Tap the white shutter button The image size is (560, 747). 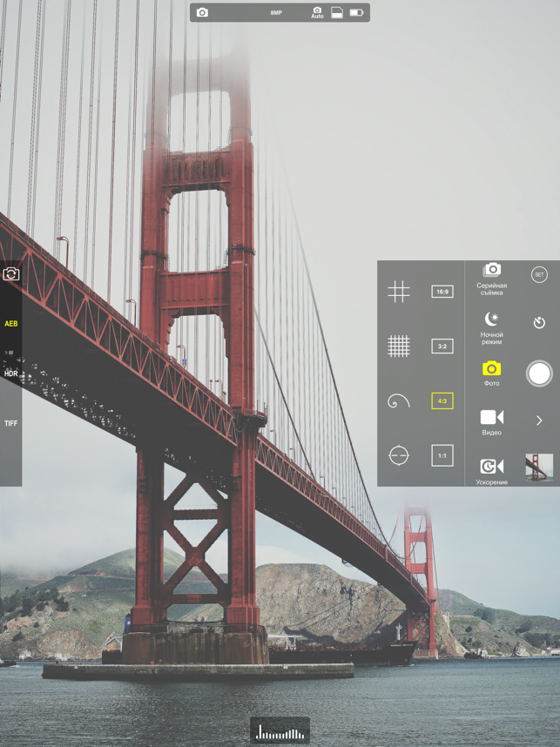(539, 373)
